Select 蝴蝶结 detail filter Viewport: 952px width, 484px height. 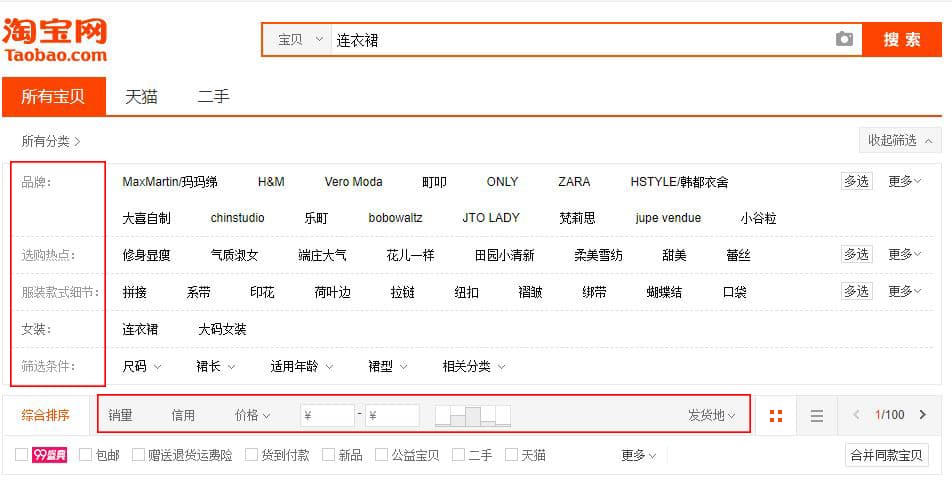coord(664,292)
